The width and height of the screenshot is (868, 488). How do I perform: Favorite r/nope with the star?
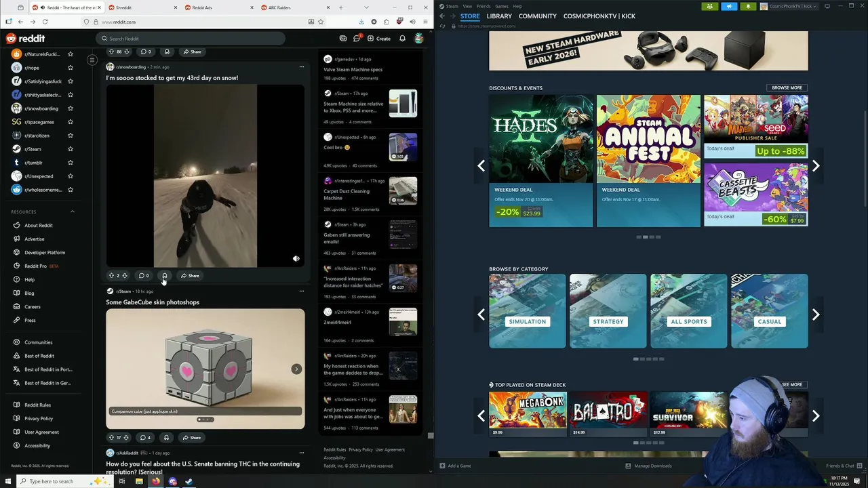coord(71,68)
